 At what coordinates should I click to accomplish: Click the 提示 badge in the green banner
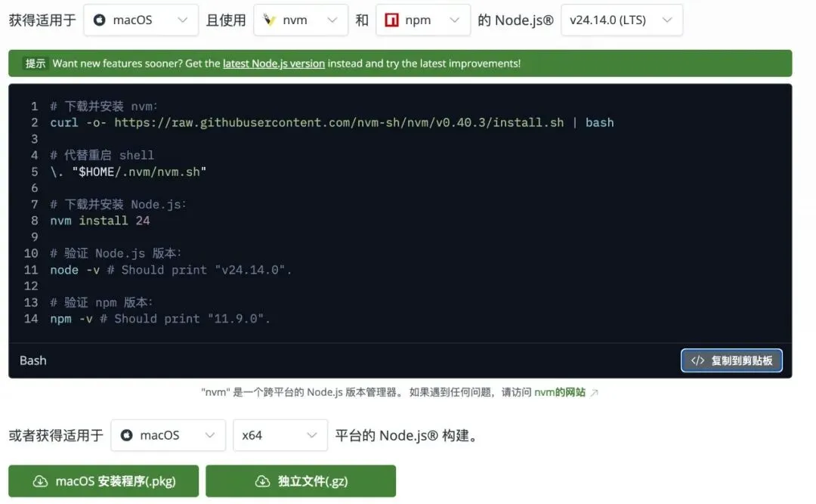[36, 63]
